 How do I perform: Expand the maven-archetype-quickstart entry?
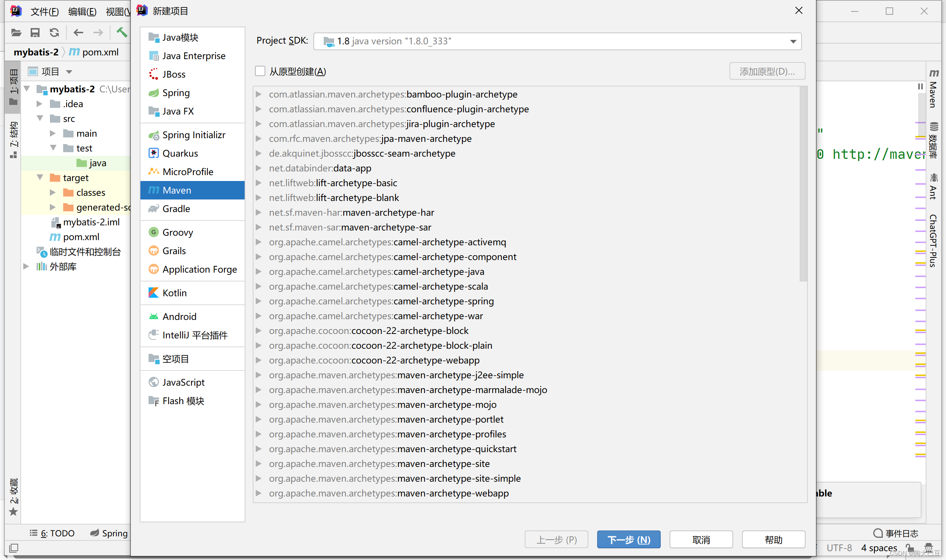259,449
